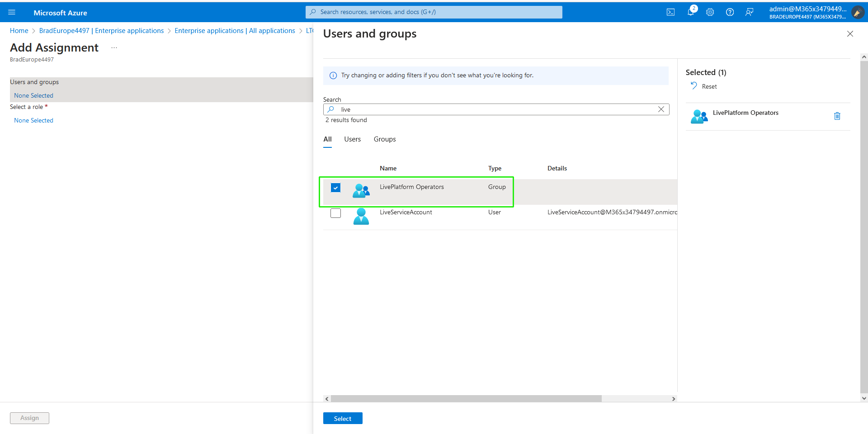Click the admin account name text
Image resolution: width=868 pixels, height=434 pixels.
click(x=808, y=9)
